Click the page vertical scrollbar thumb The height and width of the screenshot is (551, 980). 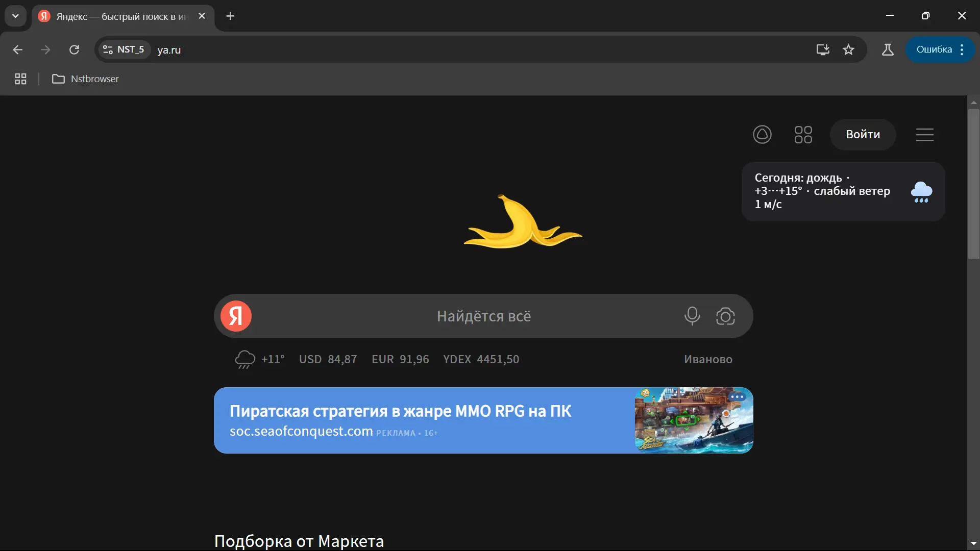click(x=973, y=184)
